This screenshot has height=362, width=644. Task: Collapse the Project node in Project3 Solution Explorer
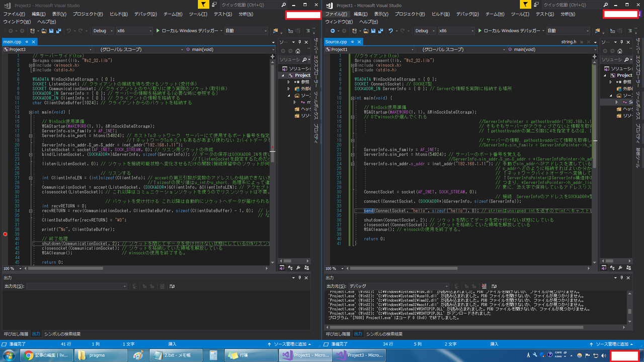tap(282, 75)
